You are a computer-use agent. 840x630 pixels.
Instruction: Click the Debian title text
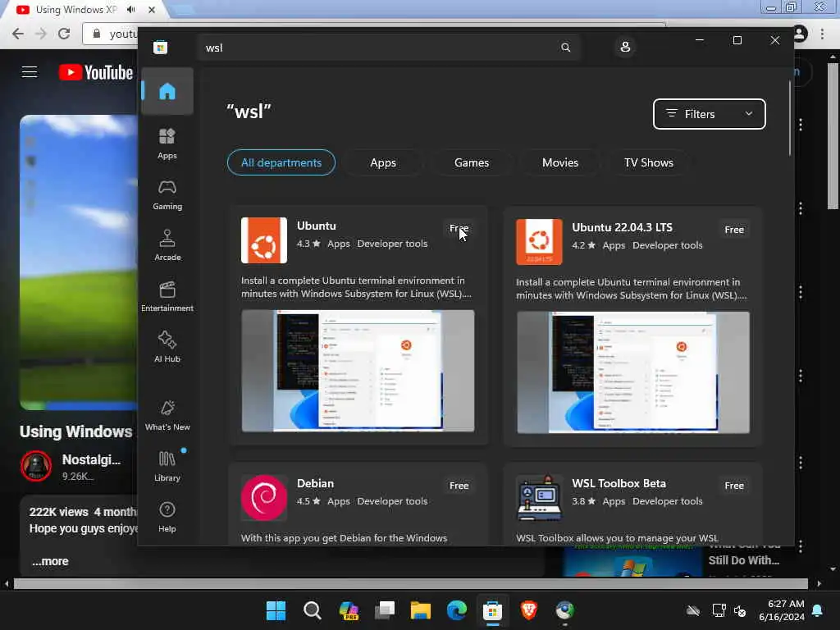[316, 483]
